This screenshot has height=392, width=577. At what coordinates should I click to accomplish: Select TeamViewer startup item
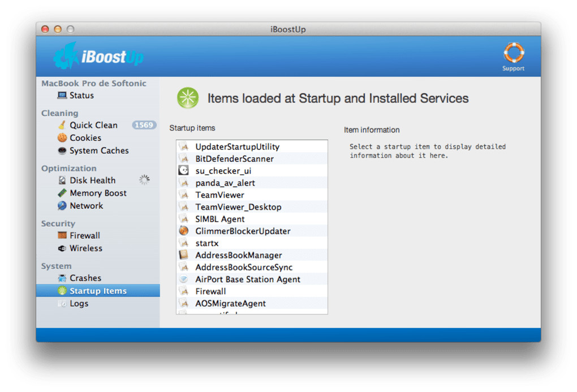point(252,195)
